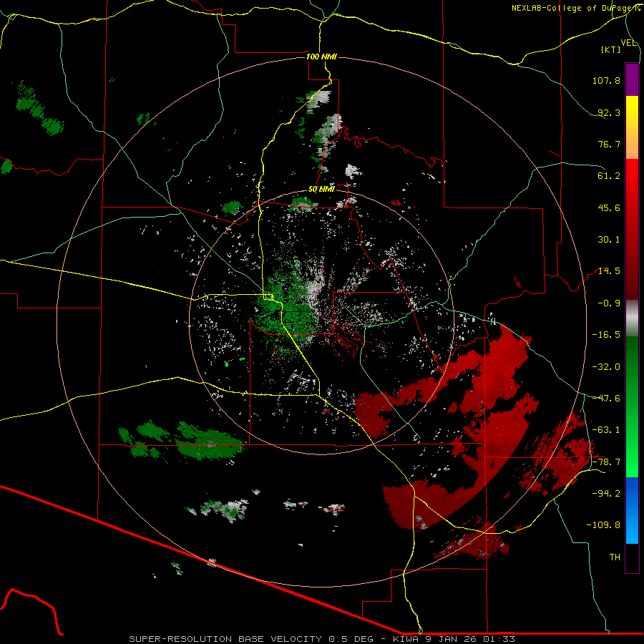Select the -16.5 scale value

(606, 335)
